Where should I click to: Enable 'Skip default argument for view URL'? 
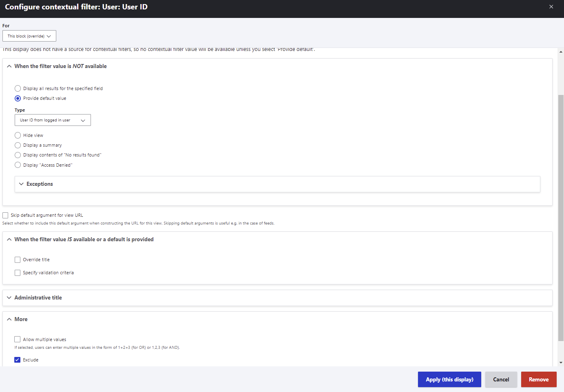click(5, 215)
